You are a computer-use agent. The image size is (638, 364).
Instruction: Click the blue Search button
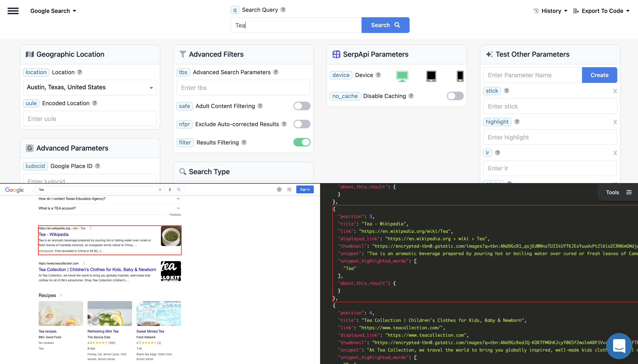coord(385,25)
